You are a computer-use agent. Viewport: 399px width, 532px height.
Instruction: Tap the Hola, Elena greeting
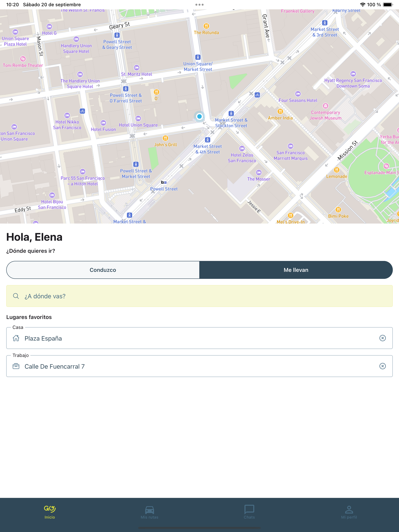tap(34, 237)
